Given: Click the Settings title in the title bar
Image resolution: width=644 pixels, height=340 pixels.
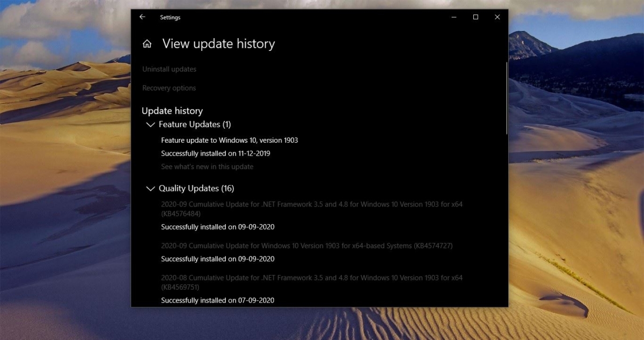Looking at the screenshot, I should click(x=170, y=17).
